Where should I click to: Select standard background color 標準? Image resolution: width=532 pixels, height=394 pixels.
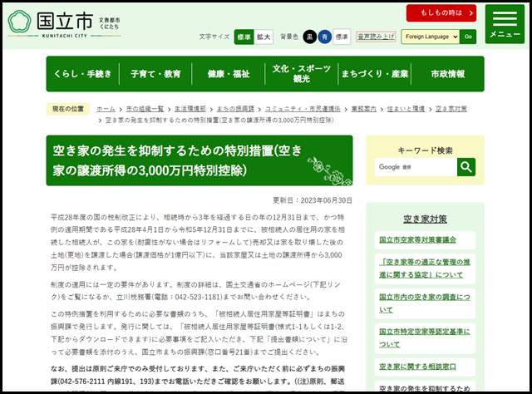[x=342, y=37]
